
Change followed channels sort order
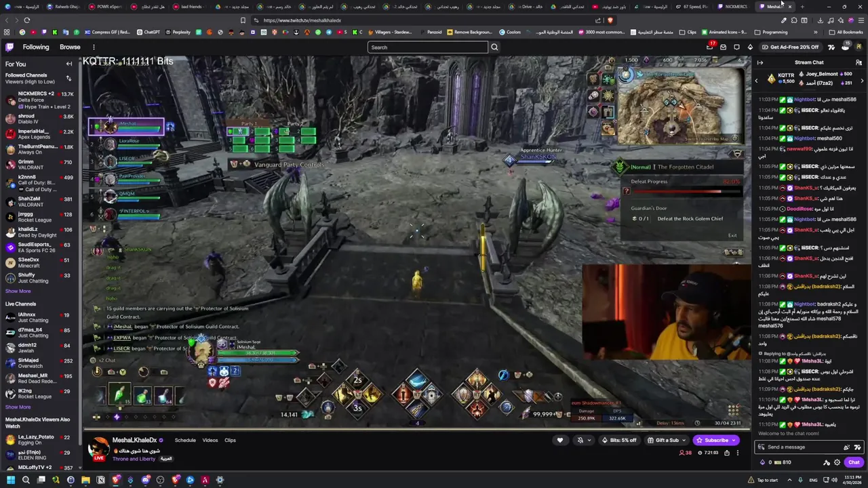[x=68, y=79]
